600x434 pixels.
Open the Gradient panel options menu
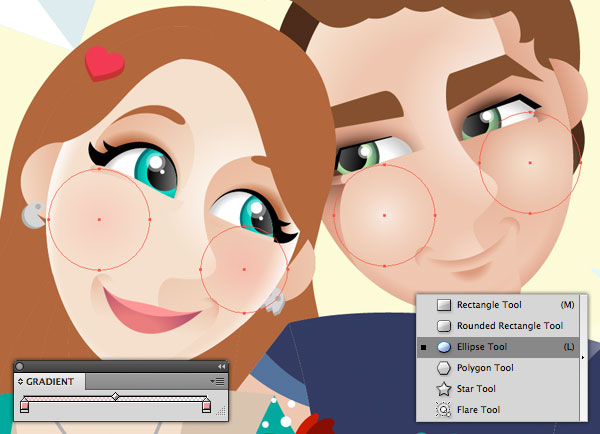(x=218, y=381)
